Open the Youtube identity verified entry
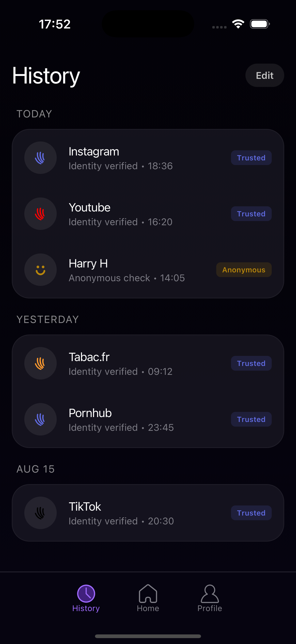The image size is (296, 644). [x=121, y=214]
